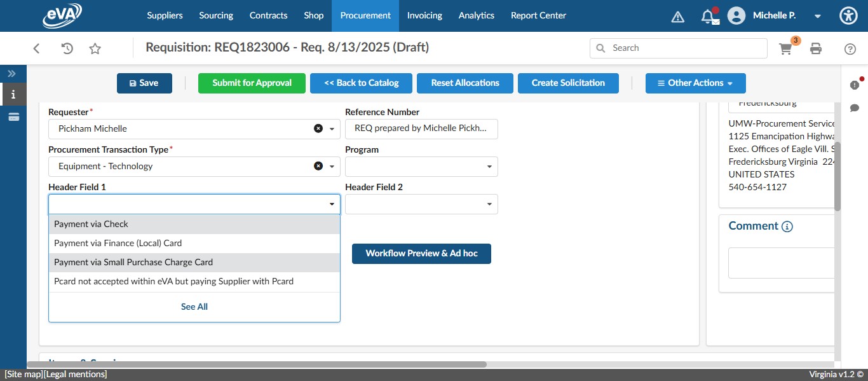The width and height of the screenshot is (868, 381).
Task: Open the accessibility options icon
Action: pos(848,15)
